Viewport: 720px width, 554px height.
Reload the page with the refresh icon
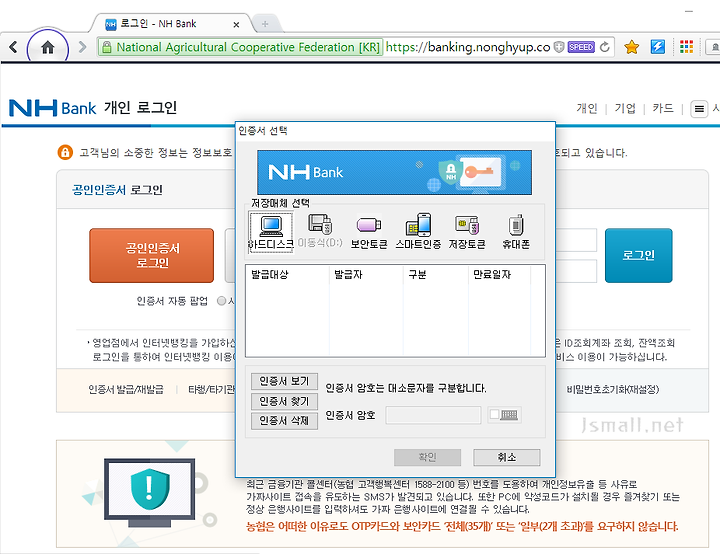coord(605,47)
